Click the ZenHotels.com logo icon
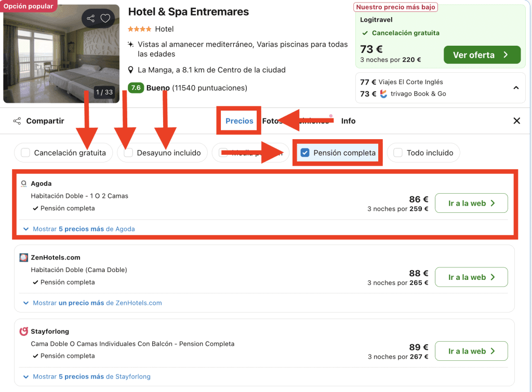 [23, 258]
